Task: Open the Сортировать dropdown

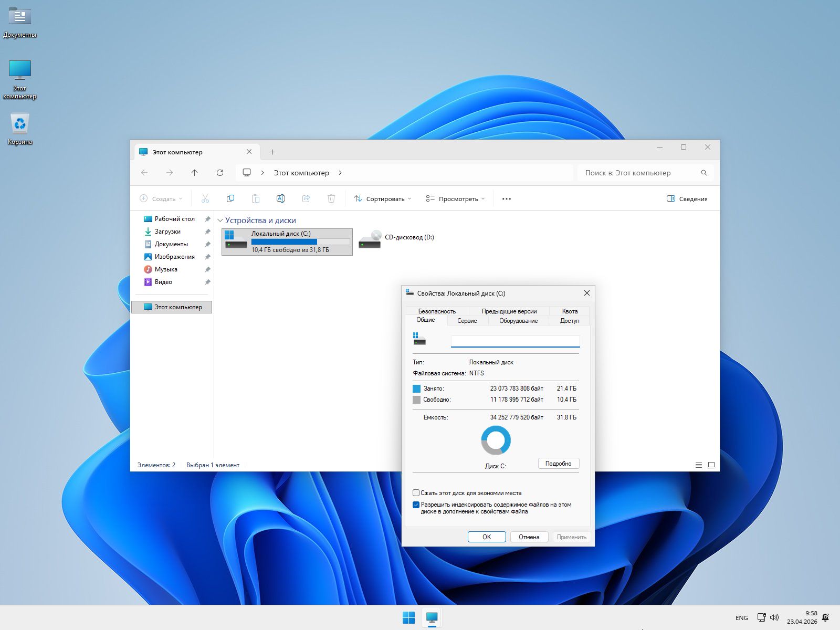Action: 382,199
